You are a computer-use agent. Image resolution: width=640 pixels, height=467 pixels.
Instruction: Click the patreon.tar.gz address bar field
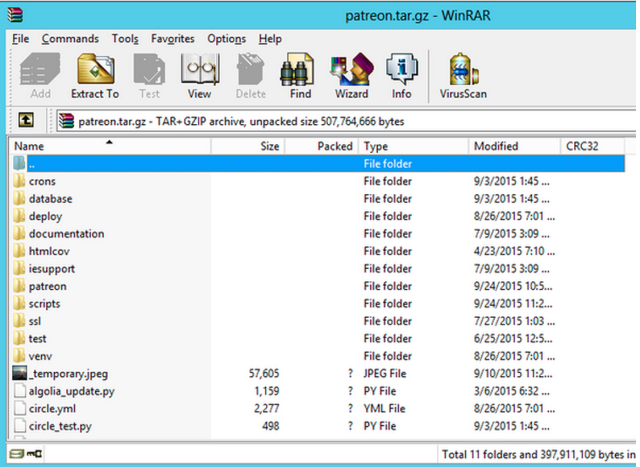346,121
